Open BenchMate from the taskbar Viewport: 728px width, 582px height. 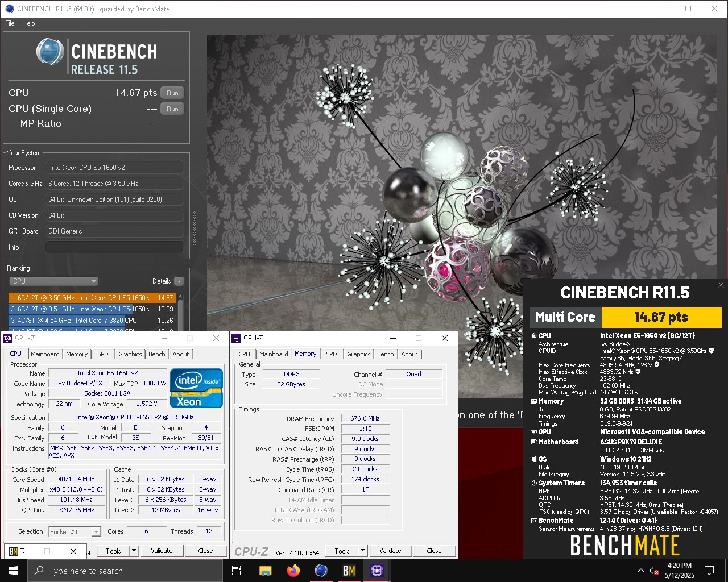coord(349,571)
